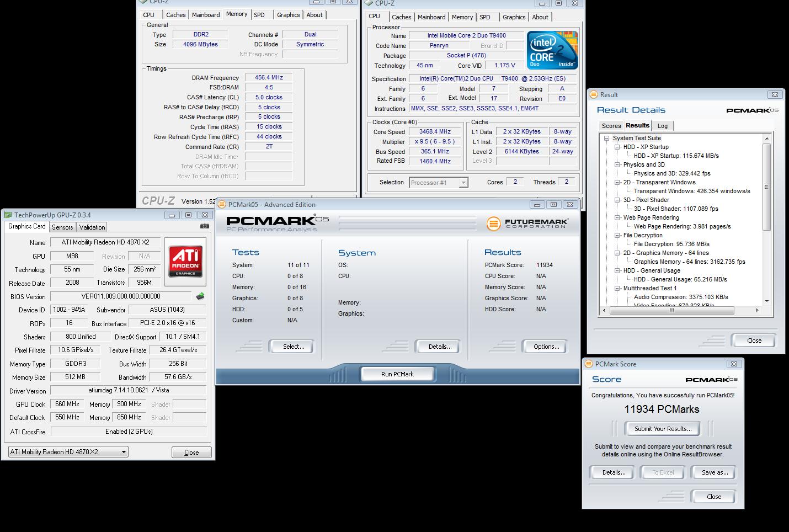Click the Intel Core 2 Duo logo
Screen dimensions: 789x532
pos(552,49)
